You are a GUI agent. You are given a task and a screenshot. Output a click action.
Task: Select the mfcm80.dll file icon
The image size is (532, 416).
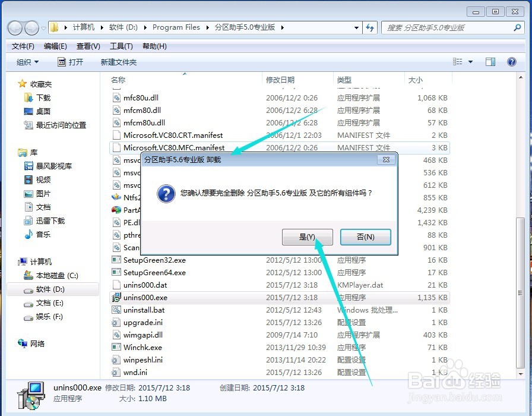point(116,110)
